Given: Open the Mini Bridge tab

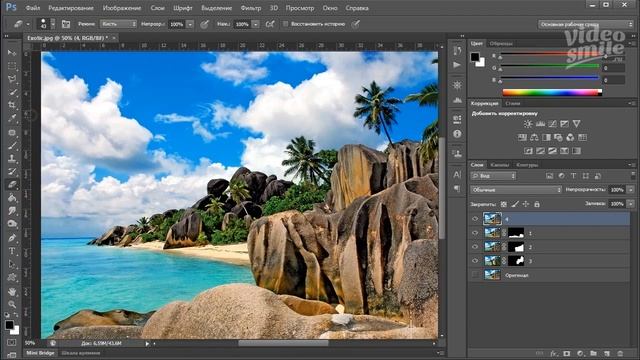Looking at the screenshot, I should pos(40,353).
